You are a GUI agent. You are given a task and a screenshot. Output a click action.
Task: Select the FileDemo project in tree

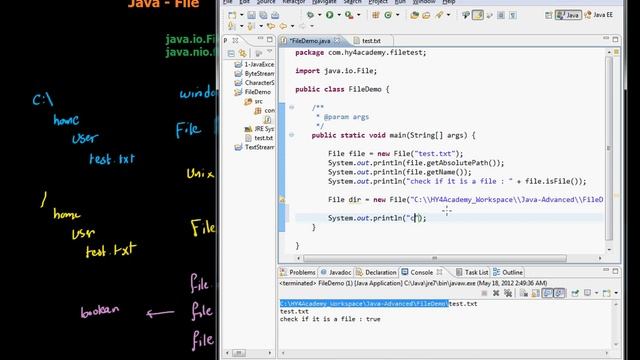253,92
